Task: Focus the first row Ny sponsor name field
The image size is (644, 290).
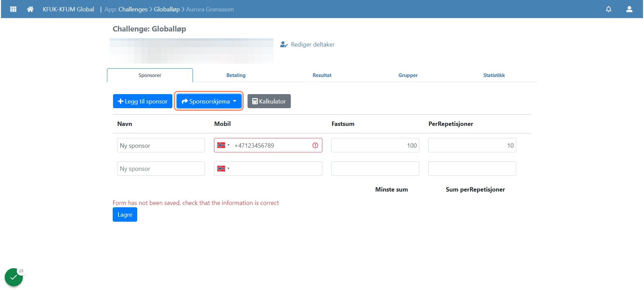Action: (x=161, y=145)
